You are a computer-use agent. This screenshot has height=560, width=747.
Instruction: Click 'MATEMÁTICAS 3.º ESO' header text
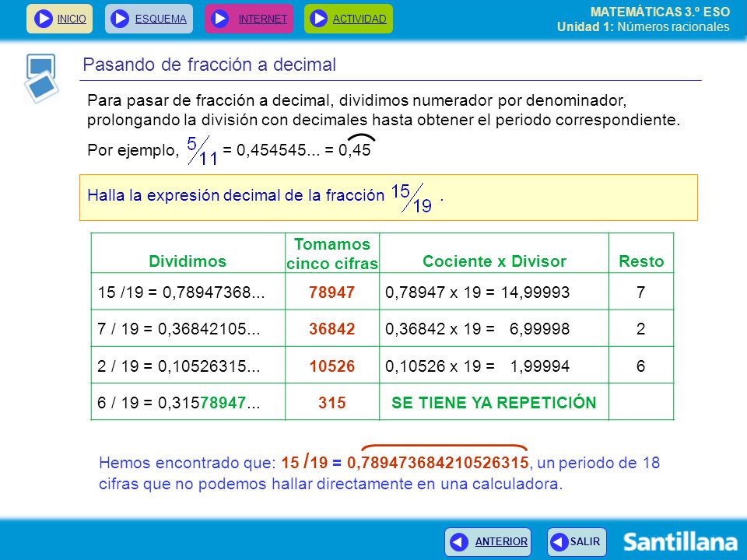tap(660, 12)
